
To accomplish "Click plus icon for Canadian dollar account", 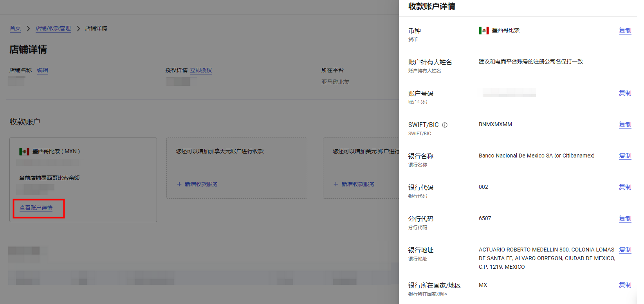I will pyautogui.click(x=179, y=184).
